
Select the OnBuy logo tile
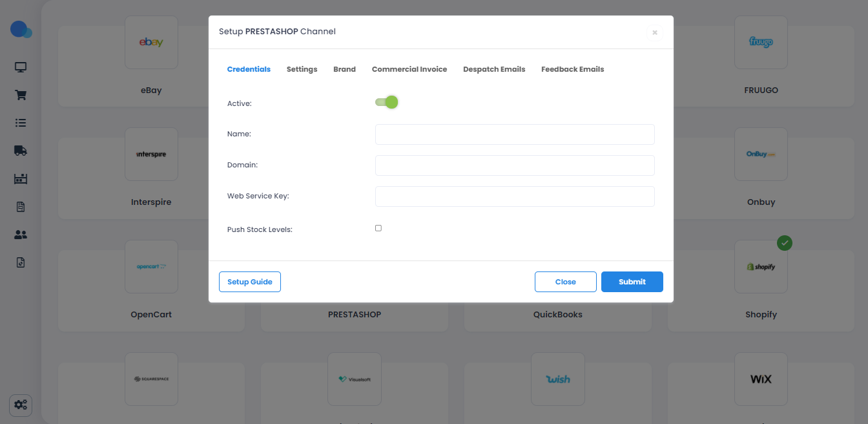761,154
